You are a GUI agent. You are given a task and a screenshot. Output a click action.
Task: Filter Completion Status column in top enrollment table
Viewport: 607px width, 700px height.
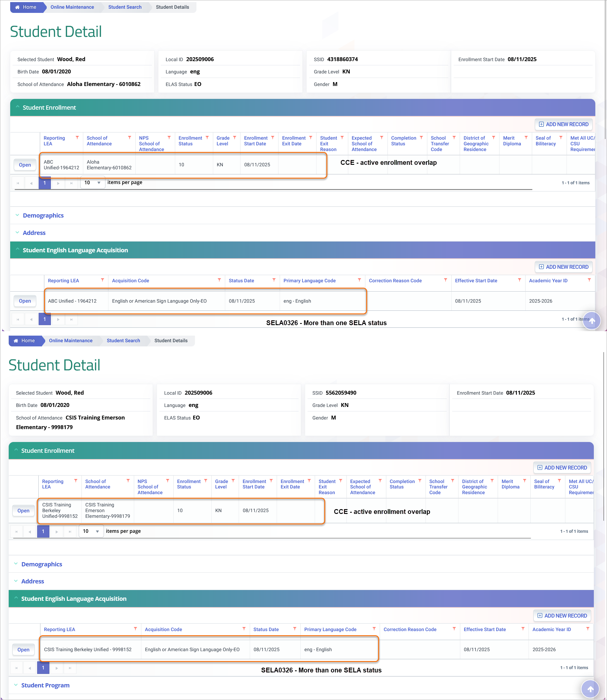click(x=421, y=138)
